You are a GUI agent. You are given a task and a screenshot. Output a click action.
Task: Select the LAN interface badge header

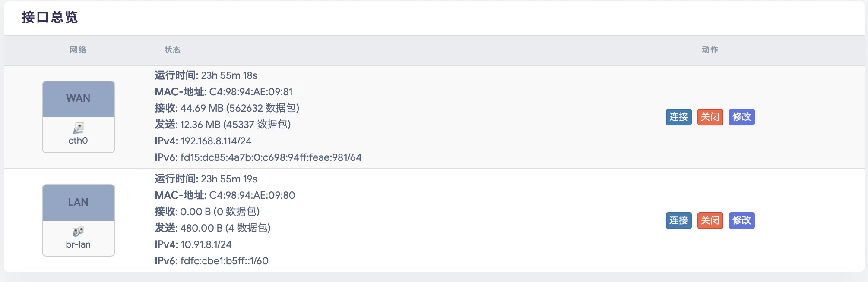[x=78, y=202]
